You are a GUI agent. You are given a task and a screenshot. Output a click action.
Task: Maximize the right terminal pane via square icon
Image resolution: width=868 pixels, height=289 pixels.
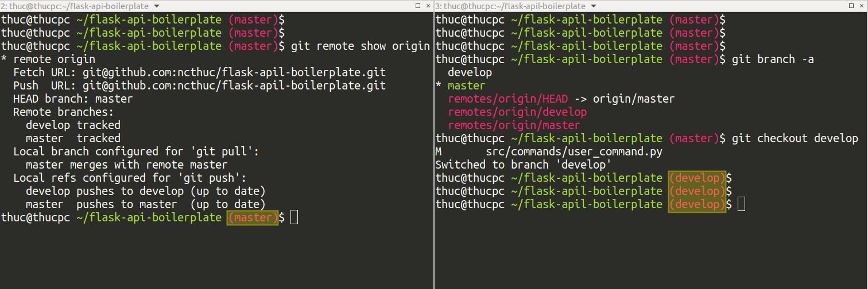click(852, 6)
